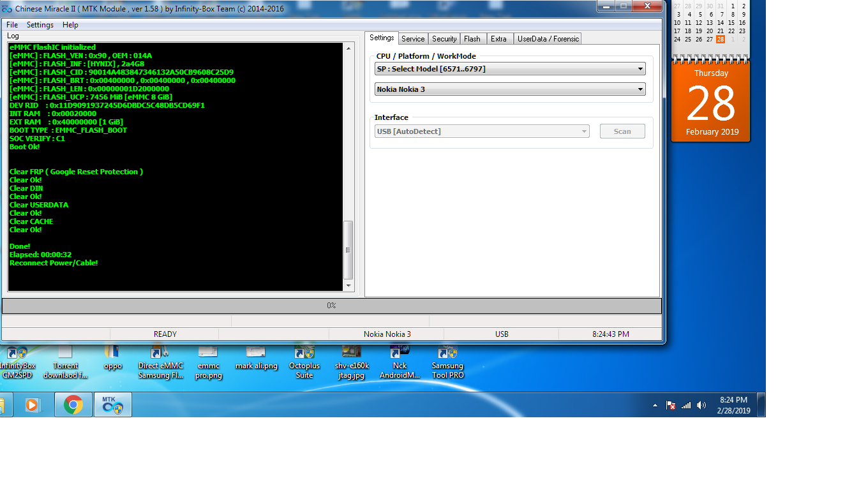Viewport: 868px width, 490px height.
Task: Open Google Chrome from the taskbar
Action: pyautogui.click(x=73, y=405)
